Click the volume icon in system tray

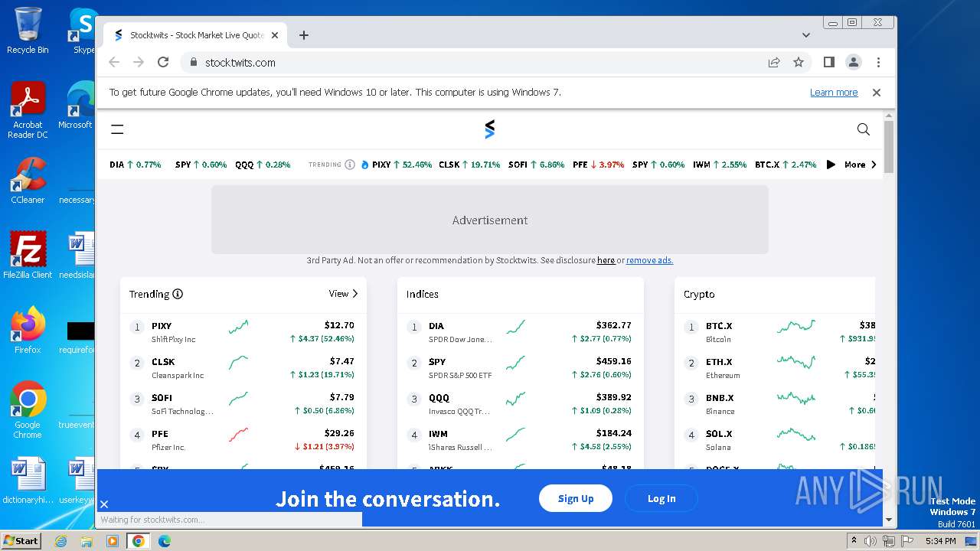(871, 541)
